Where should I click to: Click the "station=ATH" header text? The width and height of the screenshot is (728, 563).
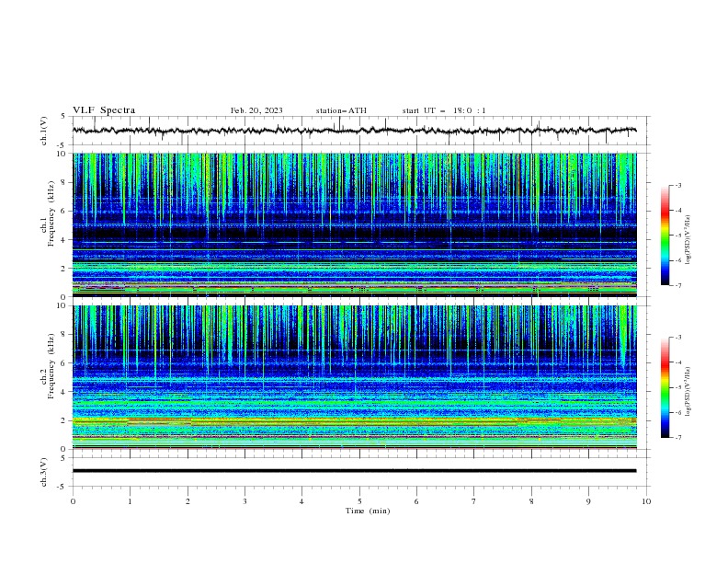(341, 110)
